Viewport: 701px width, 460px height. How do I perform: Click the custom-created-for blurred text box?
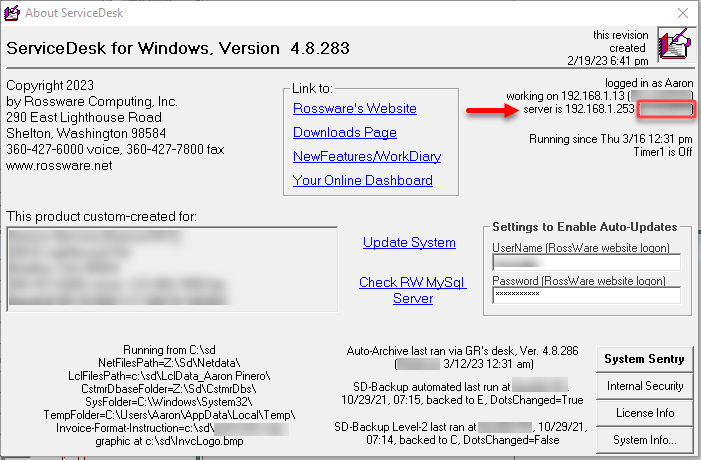point(172,269)
